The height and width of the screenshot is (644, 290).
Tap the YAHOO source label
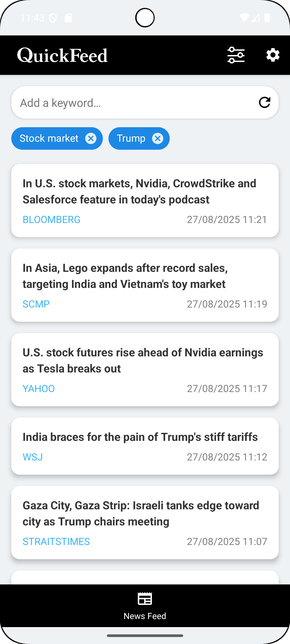(x=39, y=389)
